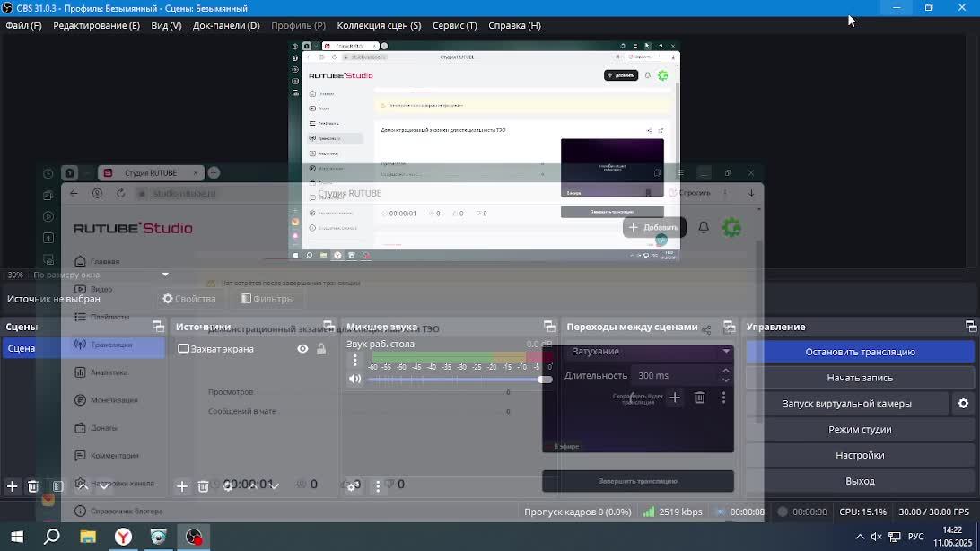This screenshot has height=551, width=980.
Task: Click the Свойства source button
Action: tap(189, 299)
